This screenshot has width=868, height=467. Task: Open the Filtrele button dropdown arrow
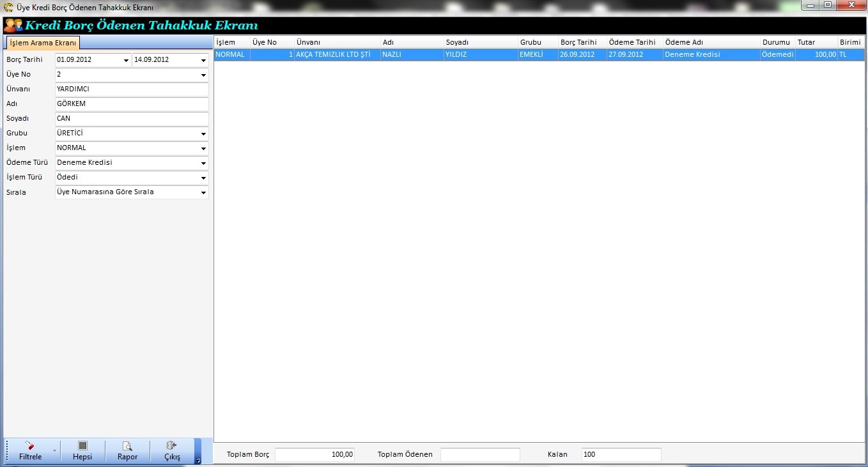54,451
